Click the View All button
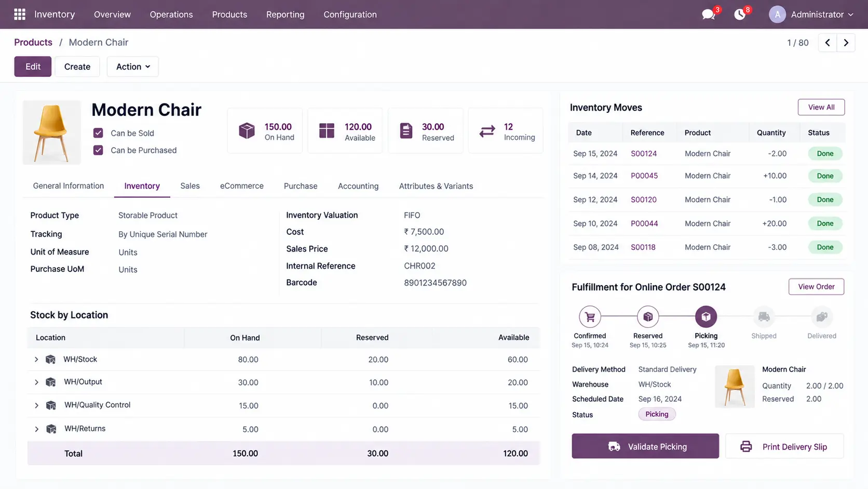The height and width of the screenshot is (489, 868). click(821, 107)
